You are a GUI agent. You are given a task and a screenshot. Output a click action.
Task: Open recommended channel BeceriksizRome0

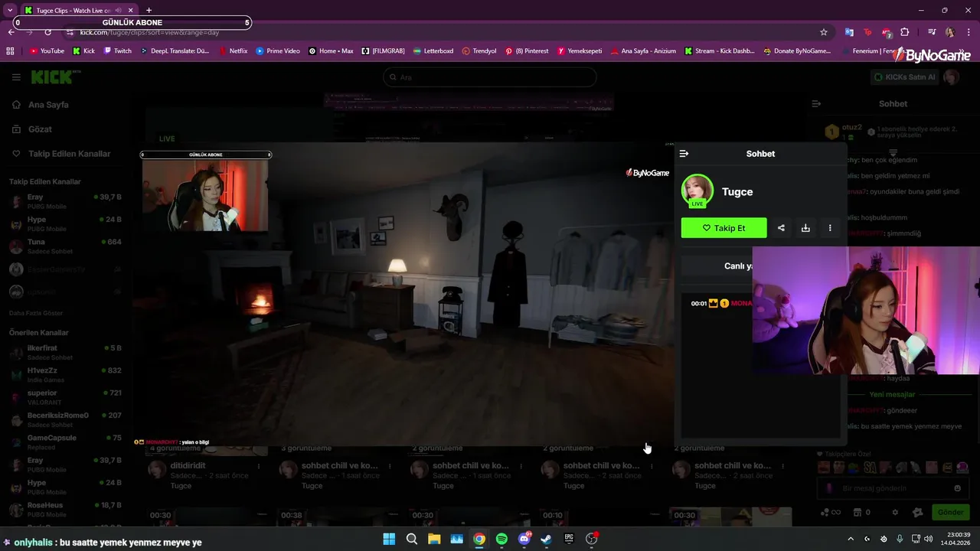pyautogui.click(x=65, y=419)
